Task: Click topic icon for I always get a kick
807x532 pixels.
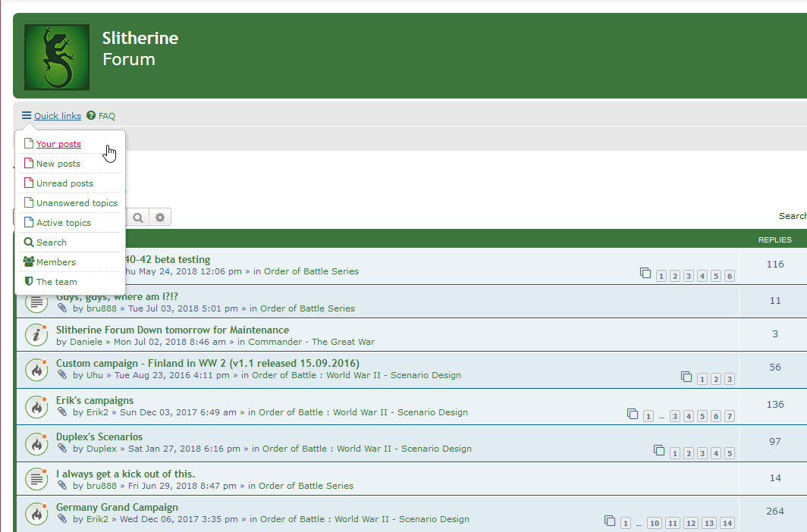Action: (x=36, y=478)
